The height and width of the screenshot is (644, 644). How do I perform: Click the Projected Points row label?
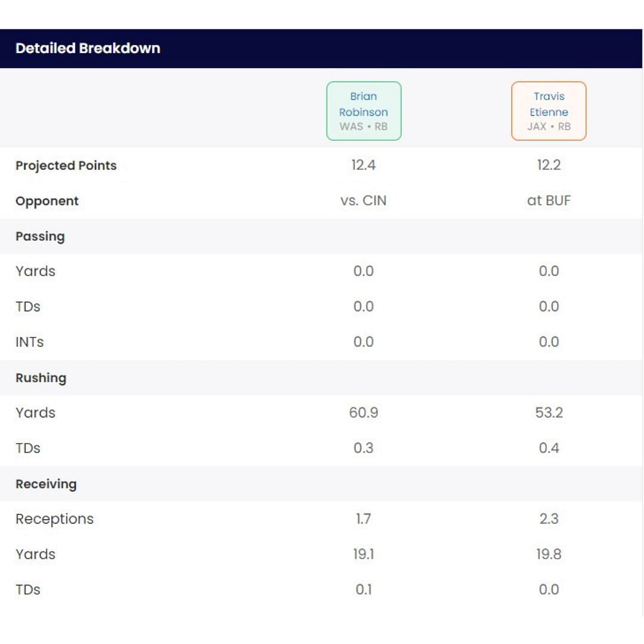coord(66,166)
